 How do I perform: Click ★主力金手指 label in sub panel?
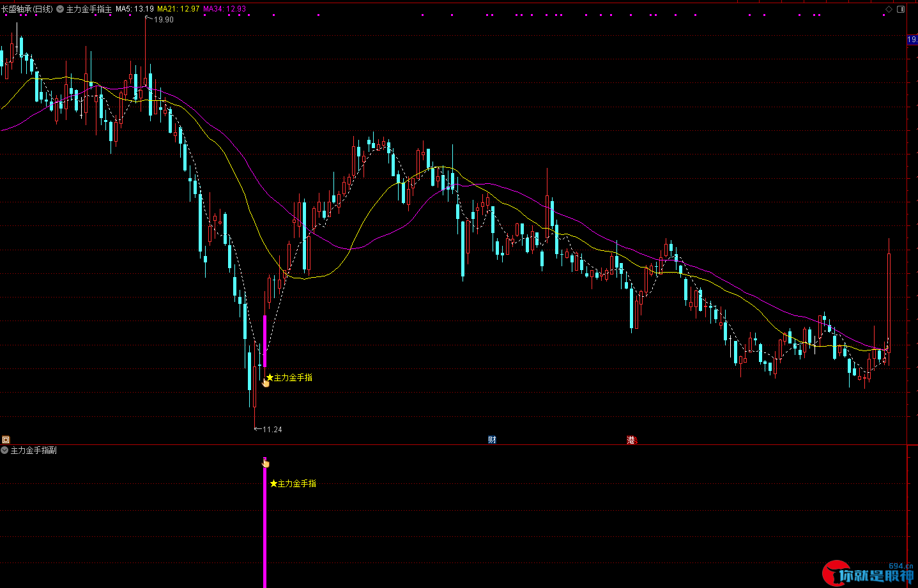[293, 484]
